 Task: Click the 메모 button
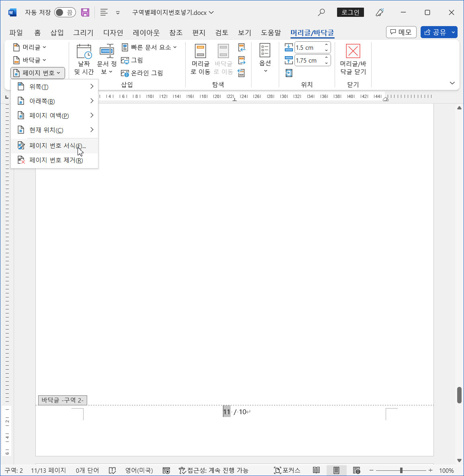pos(401,32)
